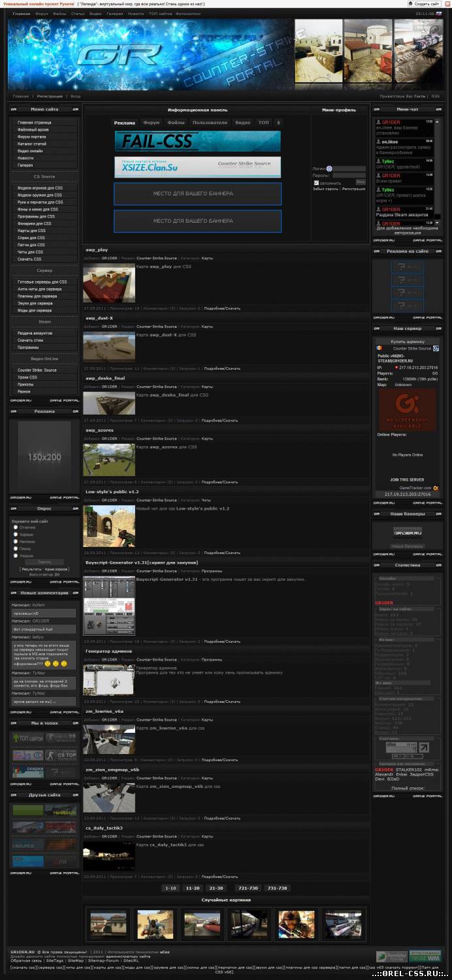Image resolution: width=452 pixels, height=980 pixels.
Task: Click the GameTracker logo icon in server widget
Action: point(436,488)
